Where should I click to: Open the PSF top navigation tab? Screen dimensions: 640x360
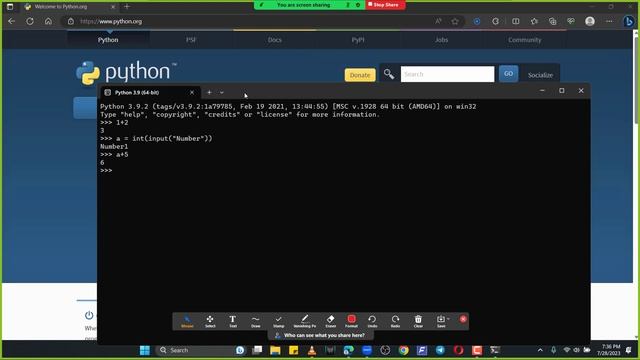point(191,40)
